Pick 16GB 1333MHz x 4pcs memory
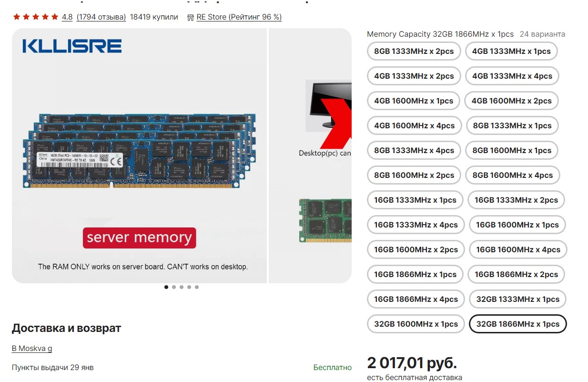 (416, 225)
